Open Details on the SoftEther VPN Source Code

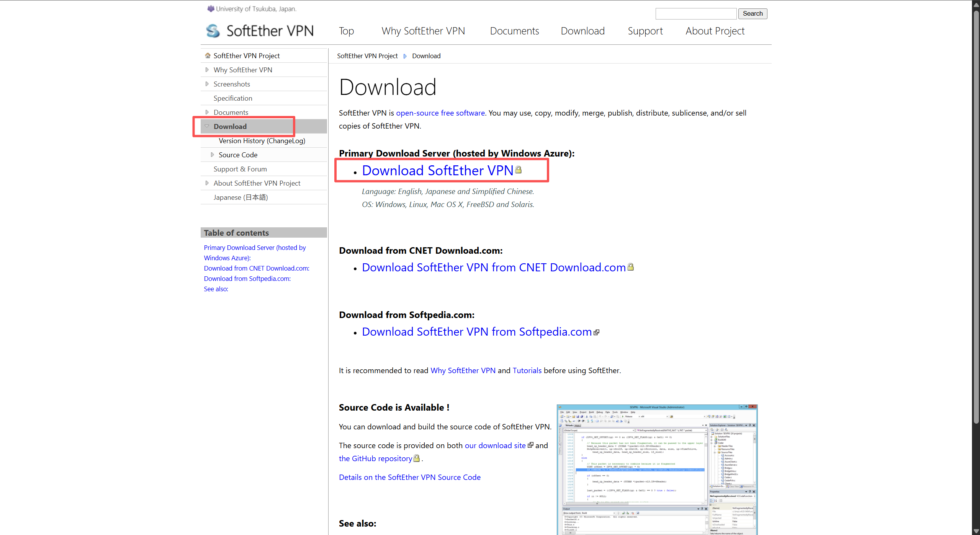point(409,477)
